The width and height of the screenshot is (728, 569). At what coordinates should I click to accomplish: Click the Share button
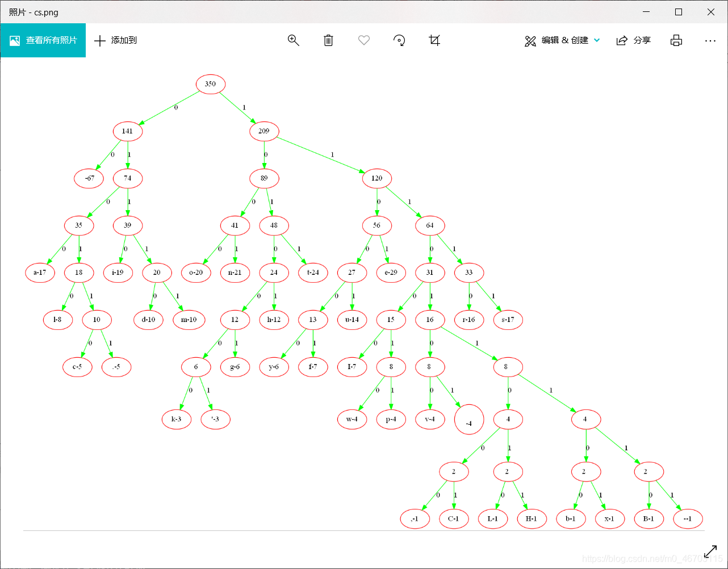634,40
